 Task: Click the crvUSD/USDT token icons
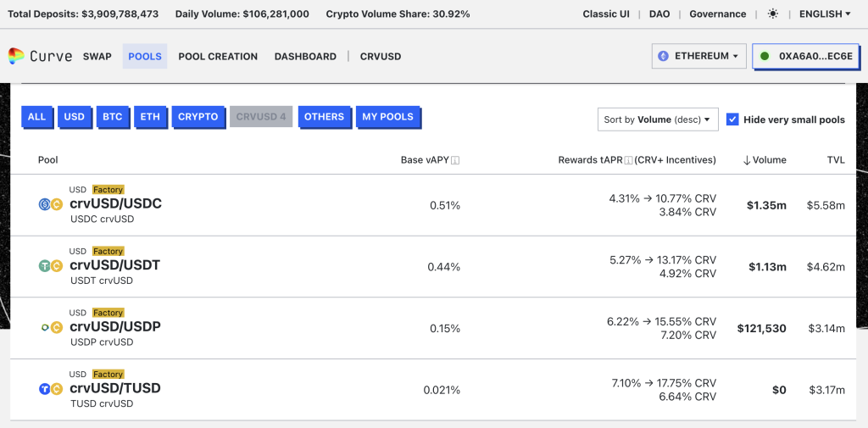[50, 266]
